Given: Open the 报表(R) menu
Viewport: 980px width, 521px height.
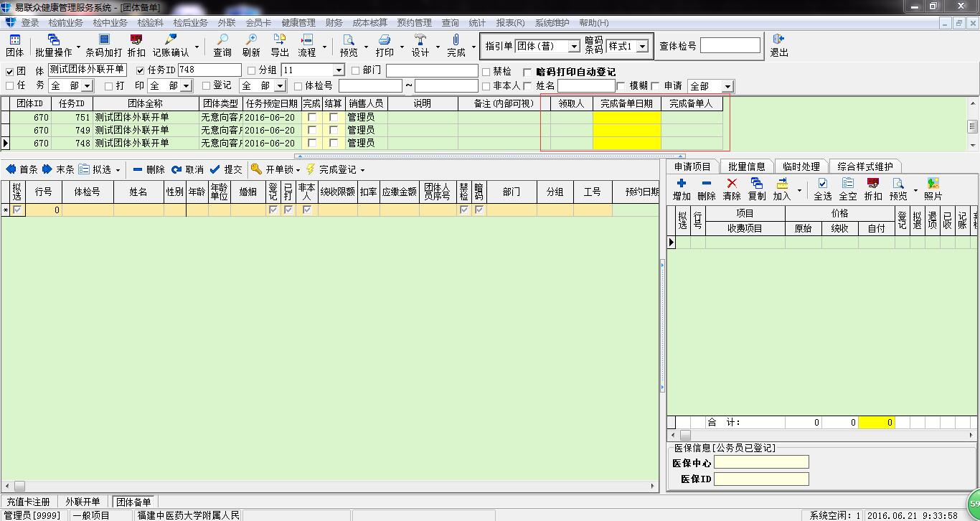Looking at the screenshot, I should 510,23.
